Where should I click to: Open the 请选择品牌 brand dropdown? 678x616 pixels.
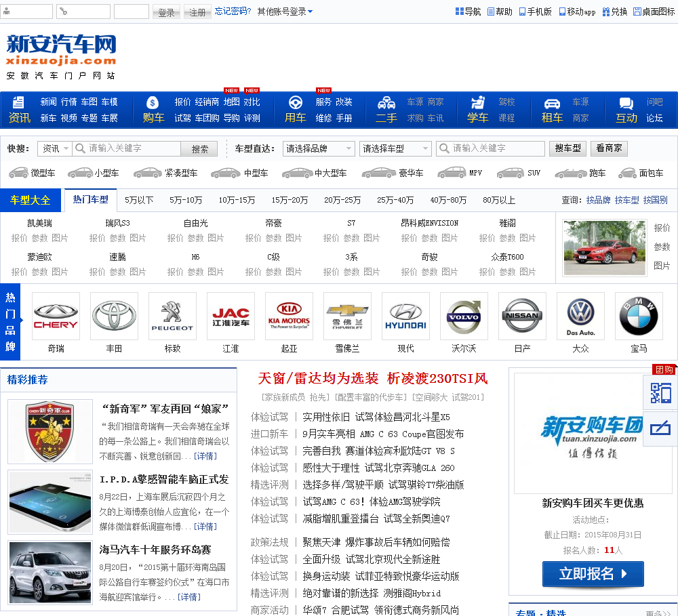[319, 148]
